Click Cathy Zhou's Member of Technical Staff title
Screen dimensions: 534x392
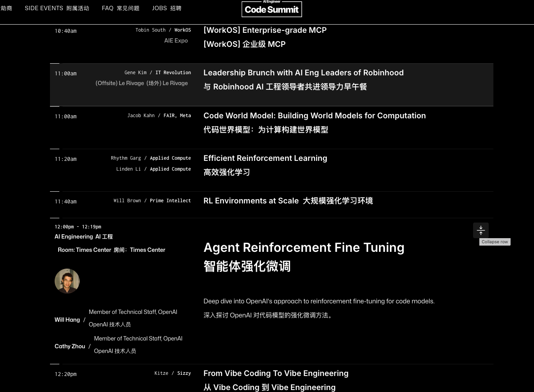pos(138,339)
